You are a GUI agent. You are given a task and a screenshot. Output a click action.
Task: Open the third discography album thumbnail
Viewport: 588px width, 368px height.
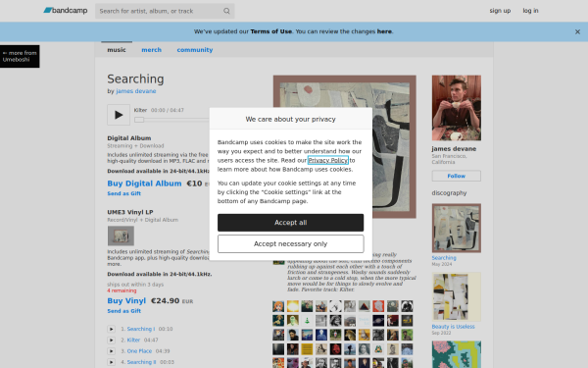pyautogui.click(x=457, y=354)
